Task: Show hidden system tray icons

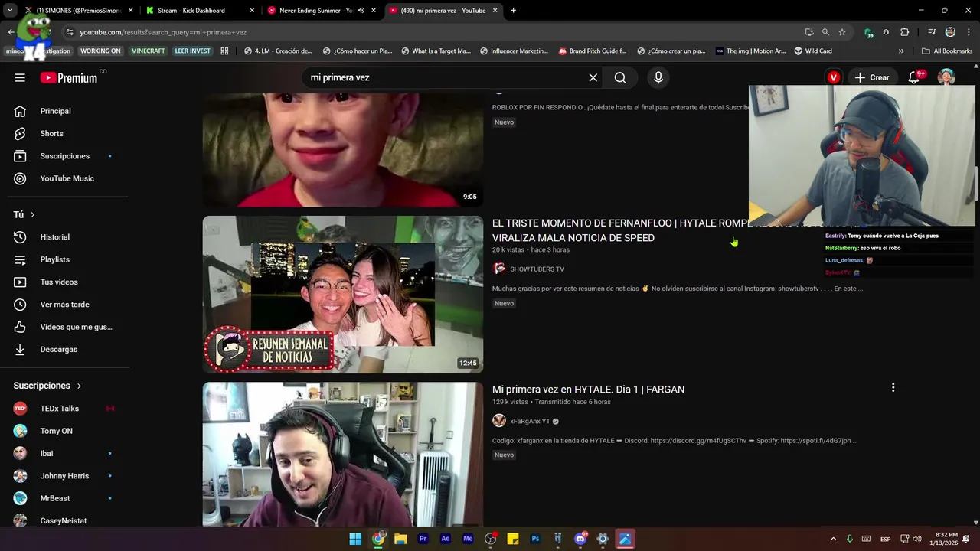Action: pyautogui.click(x=833, y=539)
